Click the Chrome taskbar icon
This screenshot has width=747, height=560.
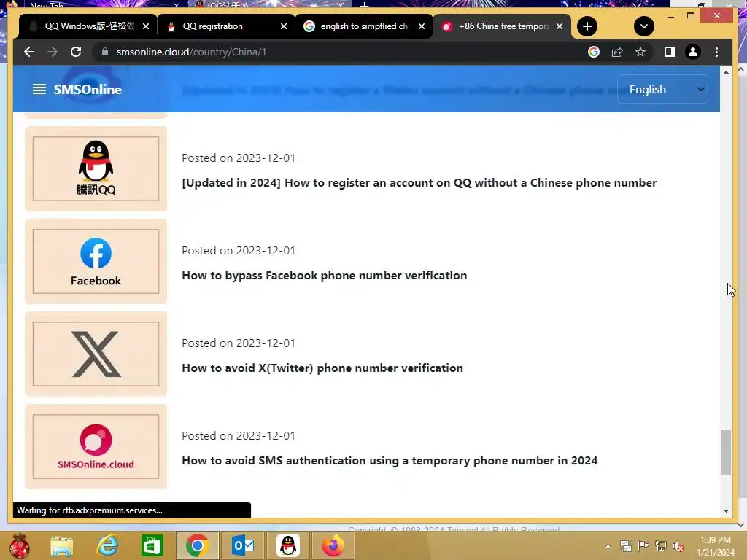(x=197, y=545)
